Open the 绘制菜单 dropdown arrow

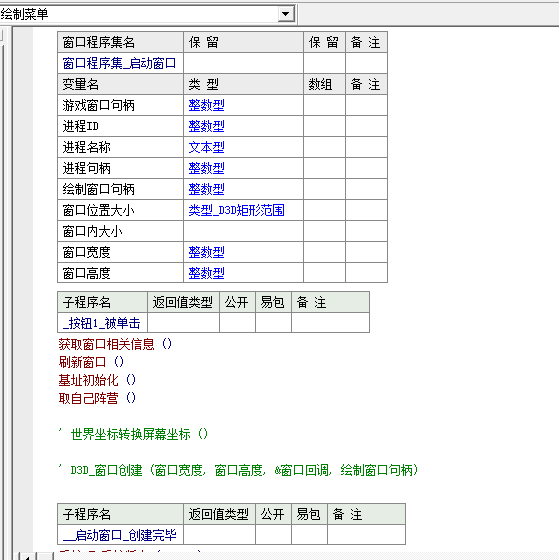click(285, 14)
